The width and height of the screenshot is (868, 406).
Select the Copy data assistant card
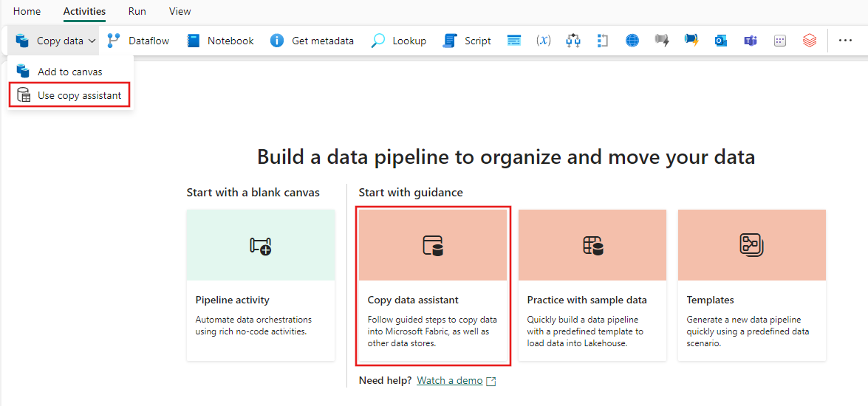pos(433,286)
